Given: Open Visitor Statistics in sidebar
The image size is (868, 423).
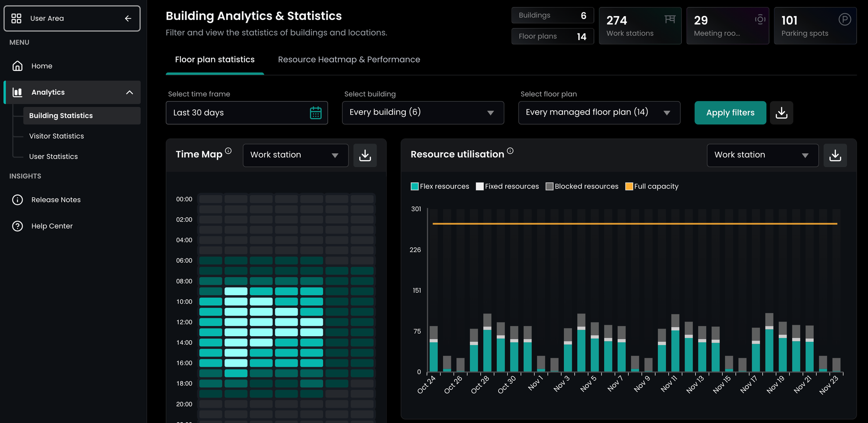Looking at the screenshot, I should pos(56,136).
